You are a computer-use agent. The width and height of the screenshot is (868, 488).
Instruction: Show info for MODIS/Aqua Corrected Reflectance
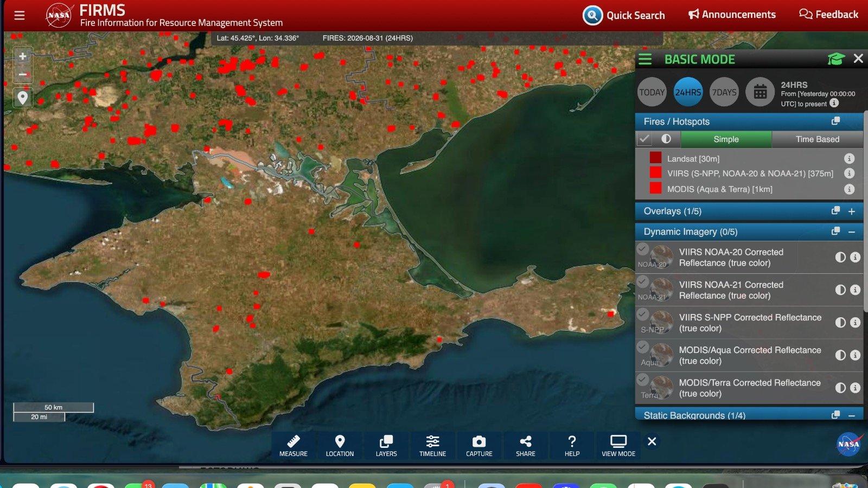click(856, 355)
